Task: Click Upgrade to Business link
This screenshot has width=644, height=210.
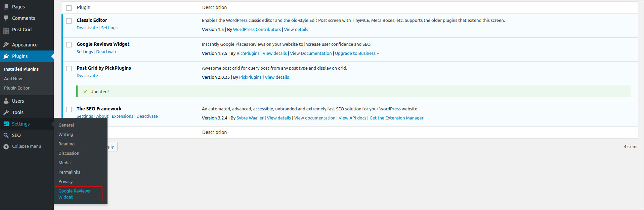Action: [x=357, y=54]
